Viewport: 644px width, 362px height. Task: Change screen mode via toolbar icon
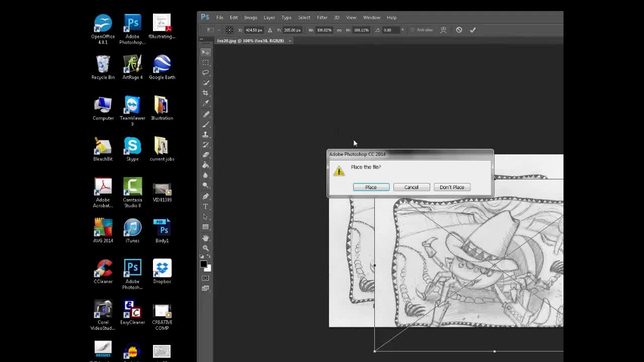pos(205,288)
